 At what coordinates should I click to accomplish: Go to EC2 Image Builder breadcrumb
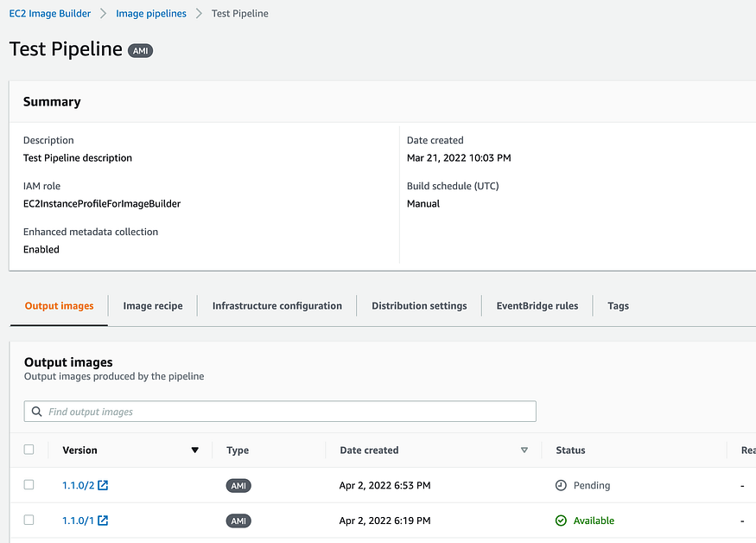pos(49,14)
